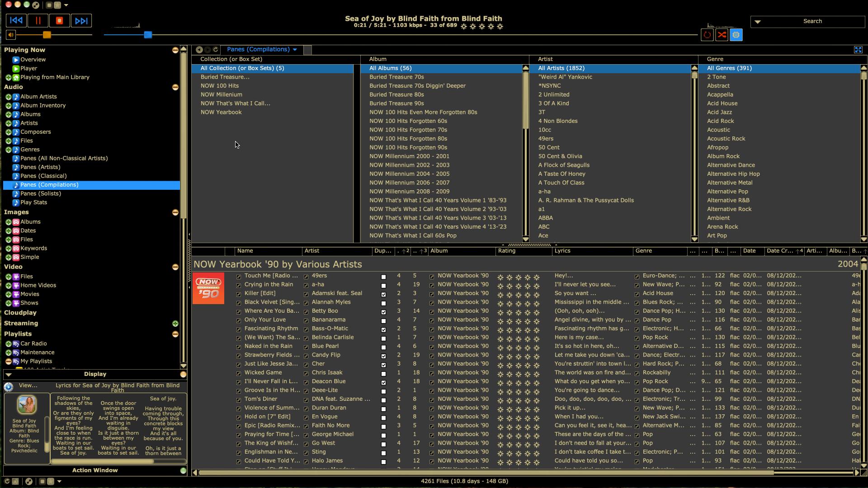Select Buried Treasure 80s album
The image size is (868, 488).
[x=396, y=94]
